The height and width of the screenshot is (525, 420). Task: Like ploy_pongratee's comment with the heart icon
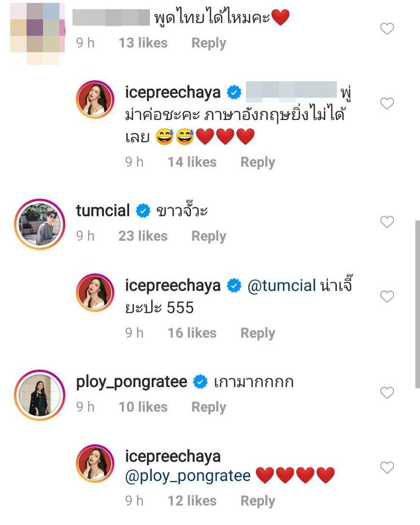(387, 393)
